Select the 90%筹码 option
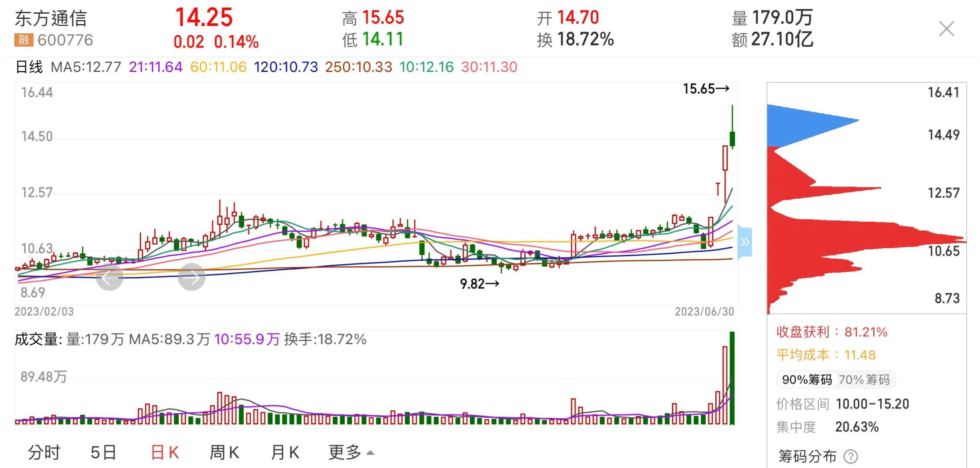This screenshot has height=468, width=980. [x=807, y=380]
